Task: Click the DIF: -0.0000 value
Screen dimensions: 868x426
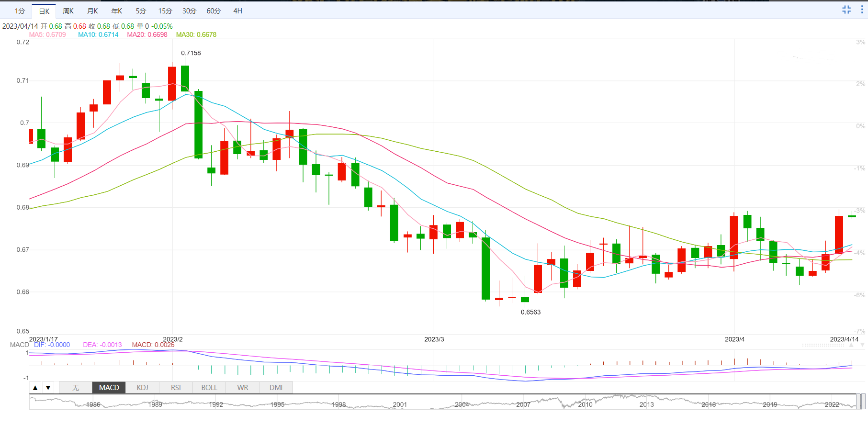Action: pyautogui.click(x=52, y=345)
